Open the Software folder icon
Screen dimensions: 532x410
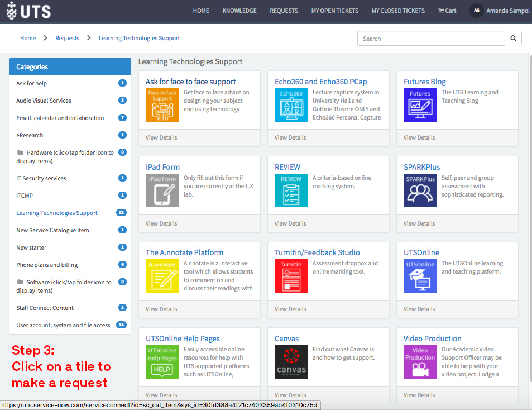tap(20, 282)
